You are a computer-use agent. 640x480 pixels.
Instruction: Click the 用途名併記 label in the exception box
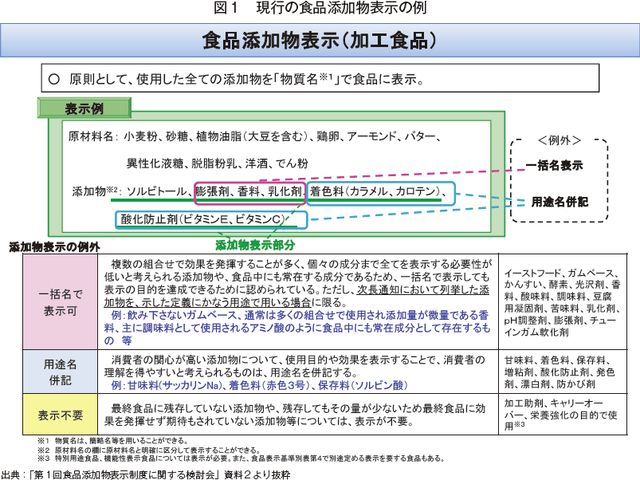click(557, 202)
